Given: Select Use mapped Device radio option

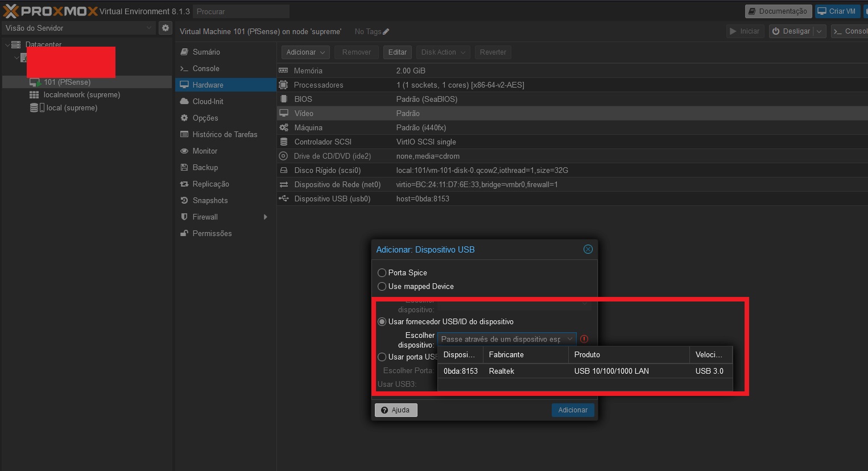Looking at the screenshot, I should (382, 286).
